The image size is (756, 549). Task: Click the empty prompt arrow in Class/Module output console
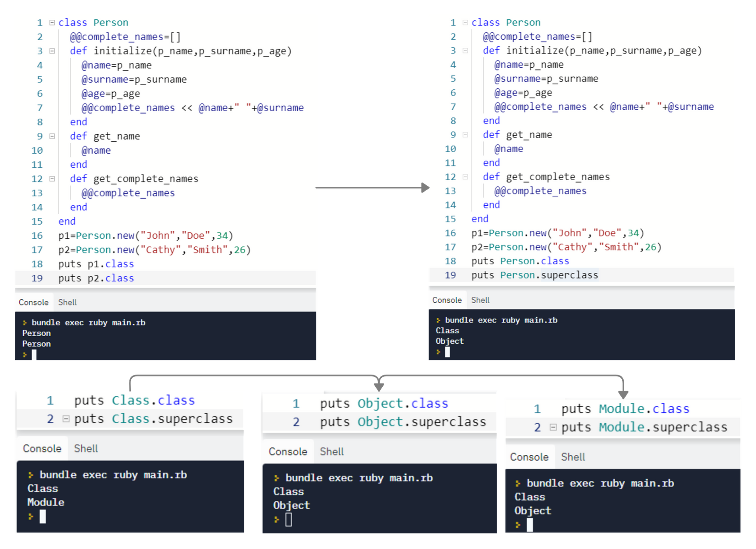(x=31, y=516)
